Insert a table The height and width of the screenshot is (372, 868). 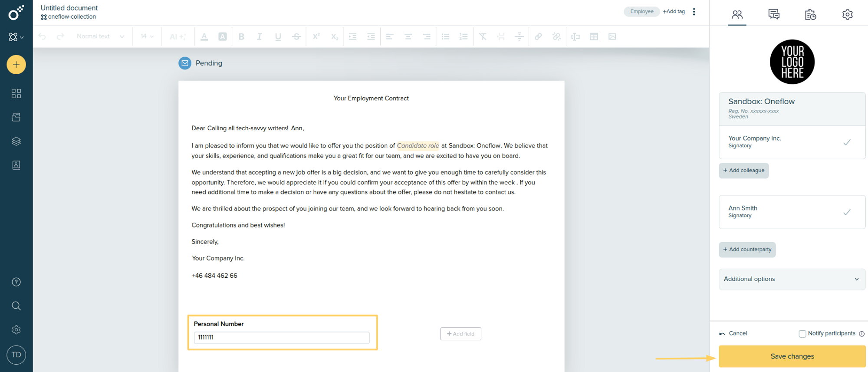click(594, 36)
